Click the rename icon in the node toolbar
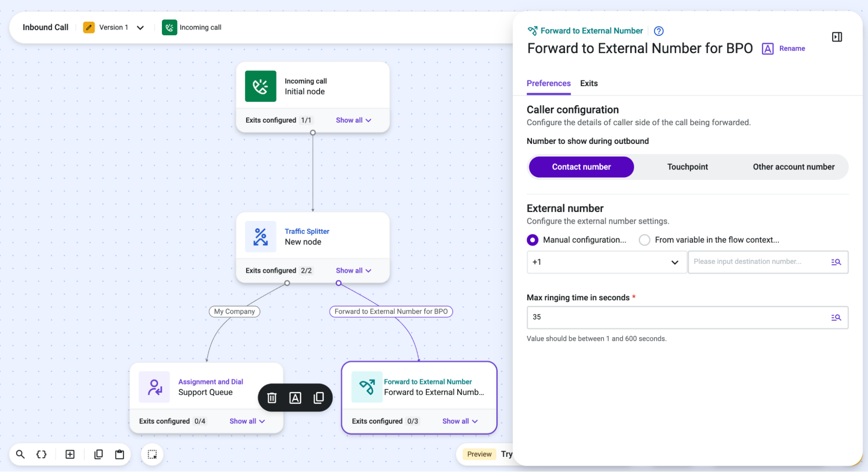Screen dimensions: 868x472 (295, 398)
